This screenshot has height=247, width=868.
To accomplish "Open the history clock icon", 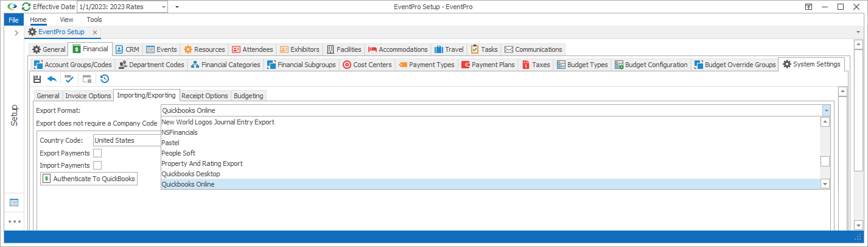I will [x=105, y=79].
